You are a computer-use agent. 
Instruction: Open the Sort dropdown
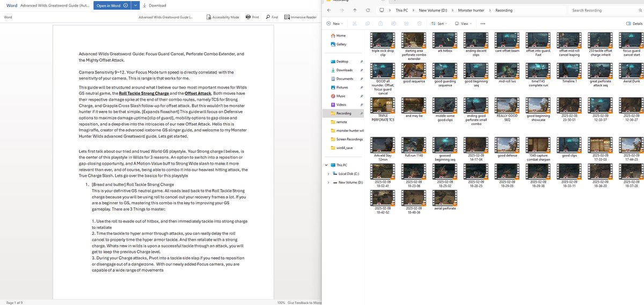coord(440,24)
